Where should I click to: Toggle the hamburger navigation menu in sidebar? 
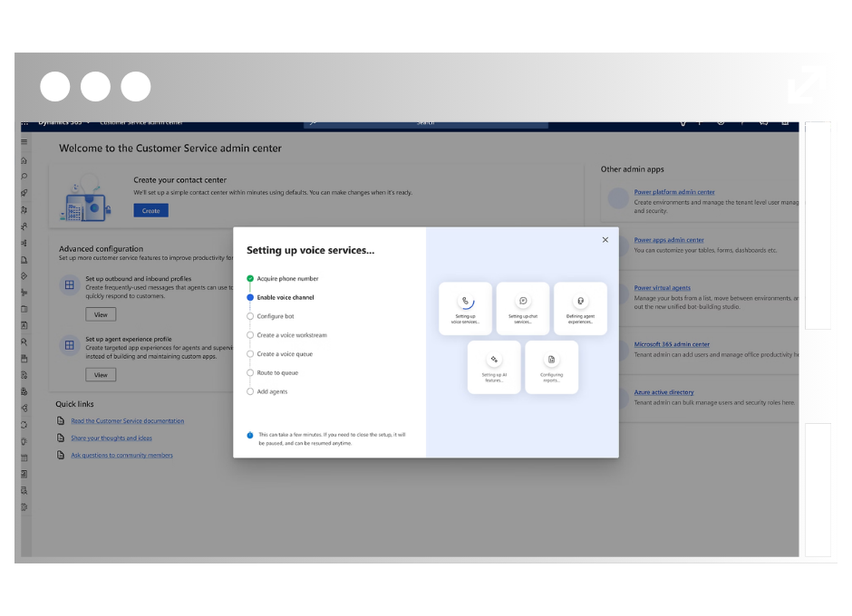24,142
